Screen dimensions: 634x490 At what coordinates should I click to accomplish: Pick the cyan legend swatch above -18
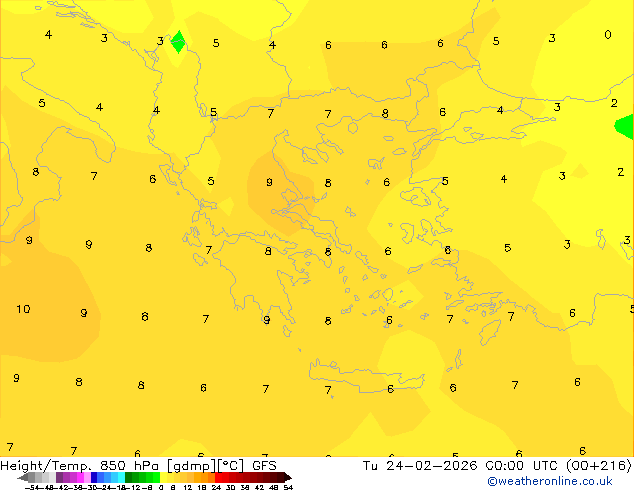(x=121, y=477)
